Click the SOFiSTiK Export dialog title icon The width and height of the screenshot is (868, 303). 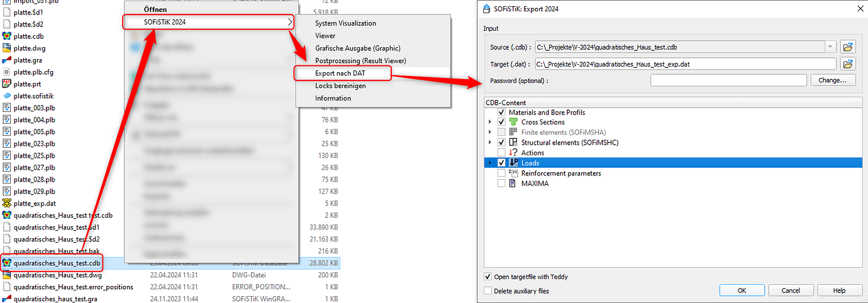coord(487,9)
